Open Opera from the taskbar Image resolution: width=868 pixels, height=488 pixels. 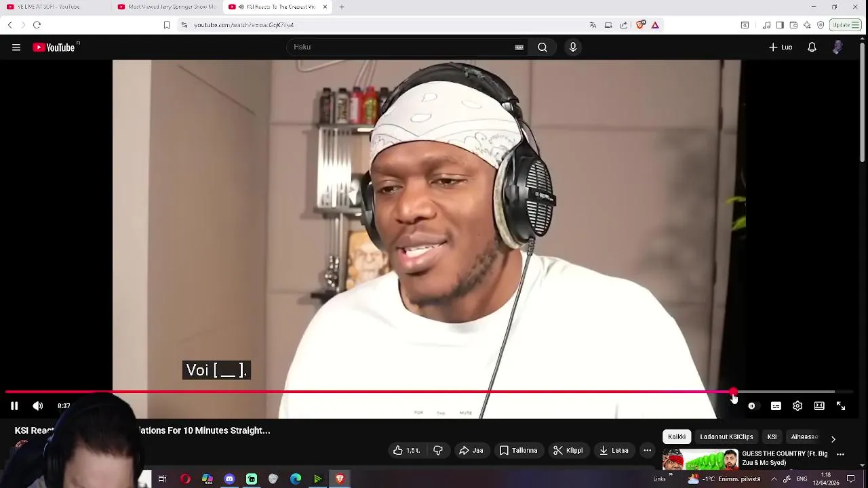(185, 479)
